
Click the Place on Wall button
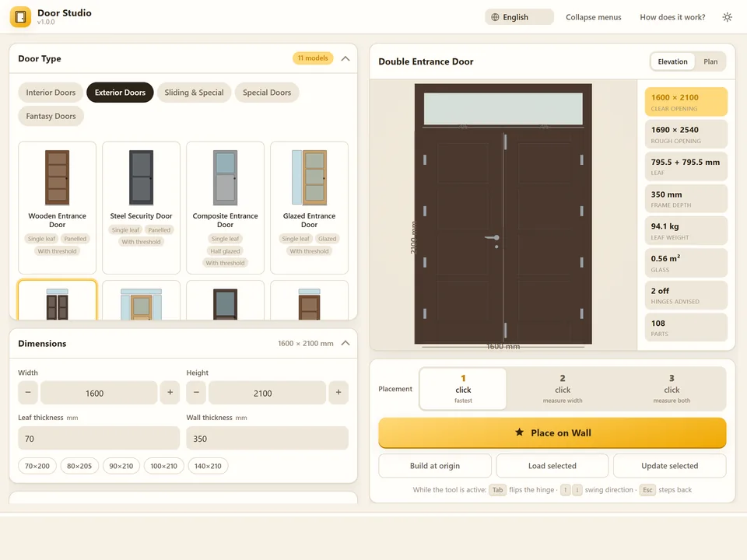(x=552, y=433)
